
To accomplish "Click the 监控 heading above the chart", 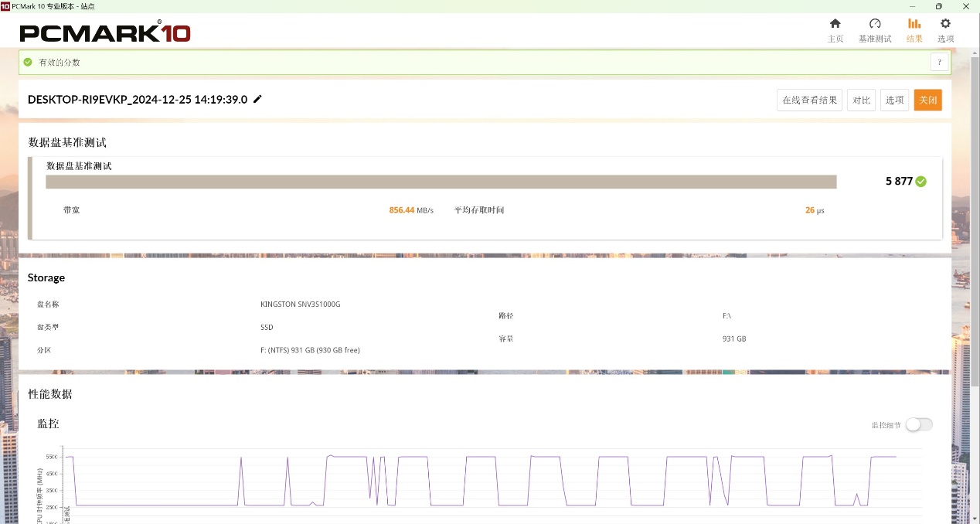I will [x=48, y=424].
